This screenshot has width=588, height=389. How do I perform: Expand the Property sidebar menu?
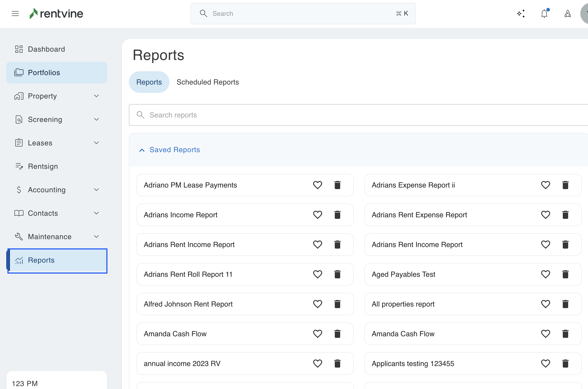(96, 96)
